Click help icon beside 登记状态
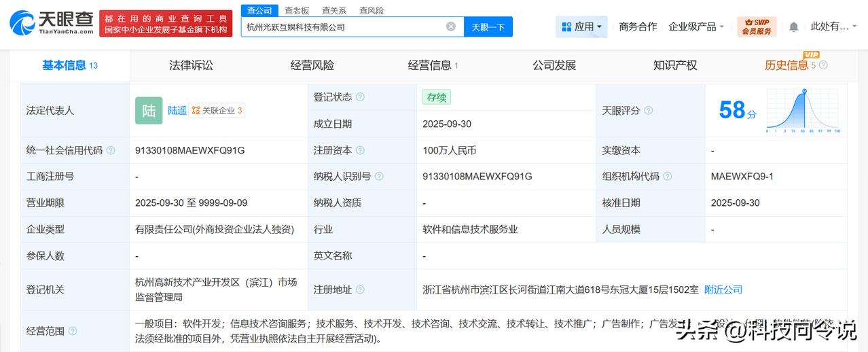868x352 pixels. (360, 97)
